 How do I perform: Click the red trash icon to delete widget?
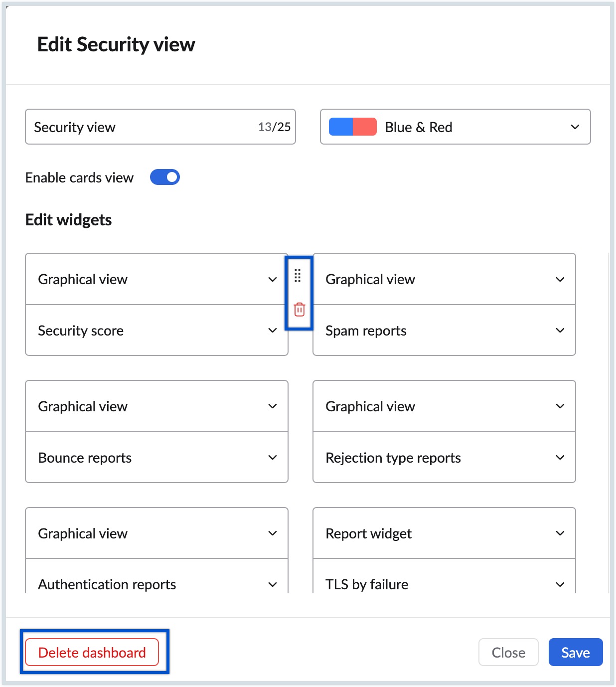[x=300, y=309]
